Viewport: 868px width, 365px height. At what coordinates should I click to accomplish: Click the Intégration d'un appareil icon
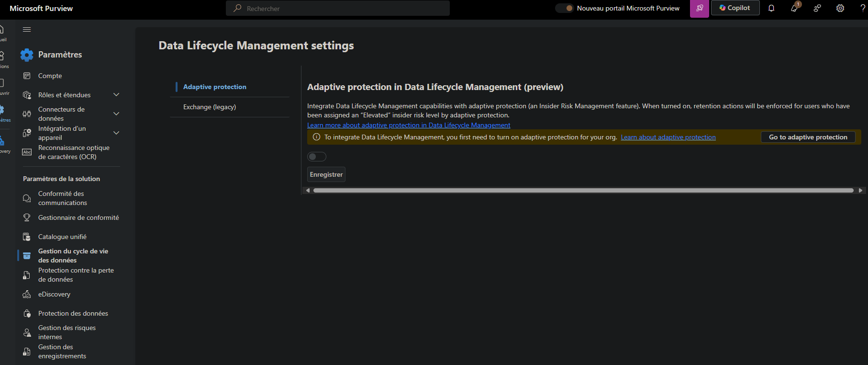click(x=27, y=133)
